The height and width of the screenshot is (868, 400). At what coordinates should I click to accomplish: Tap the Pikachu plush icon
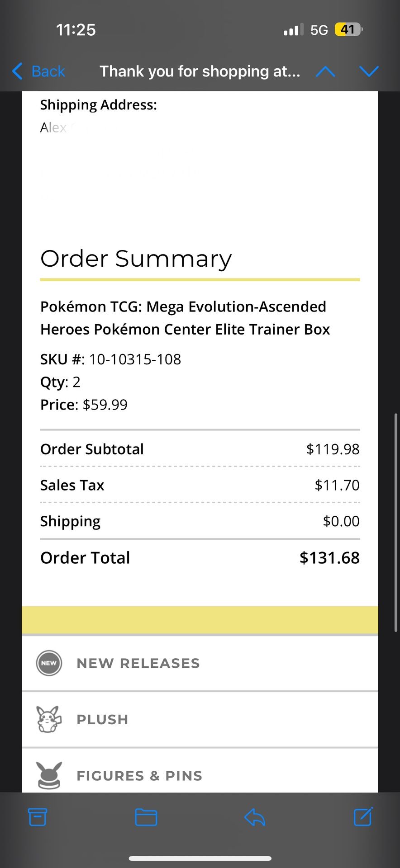point(49,719)
